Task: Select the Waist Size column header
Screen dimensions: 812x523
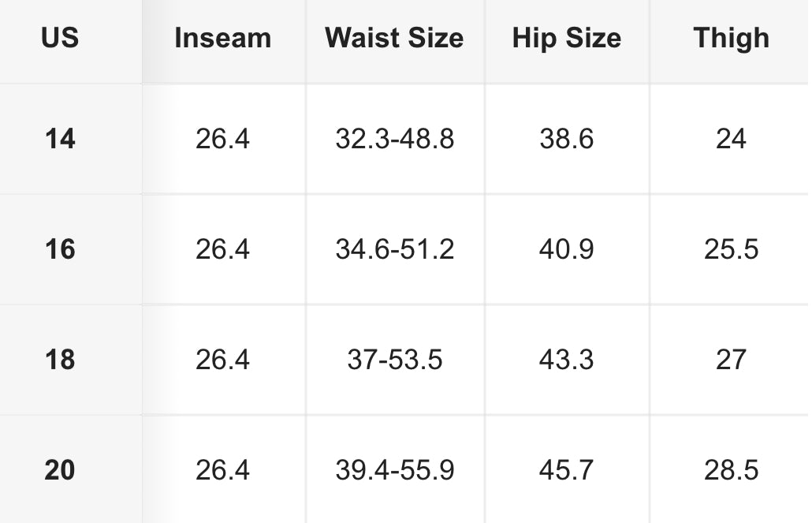Action: (394, 38)
